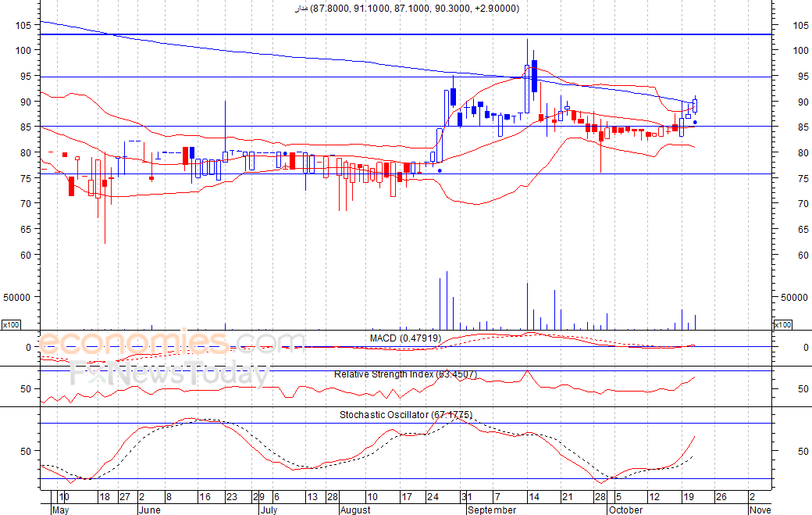Click the x100 volume scale badge on right
812x515 pixels.
tap(782, 325)
